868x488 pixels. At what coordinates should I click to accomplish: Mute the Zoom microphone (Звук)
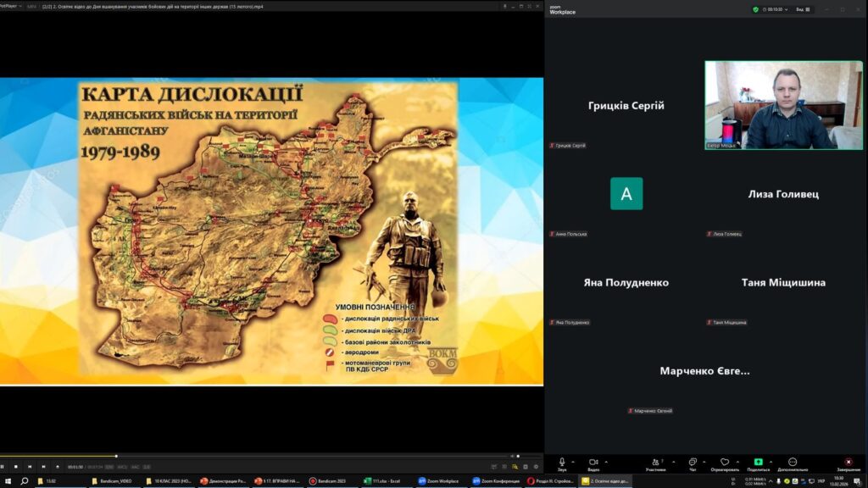562,463
